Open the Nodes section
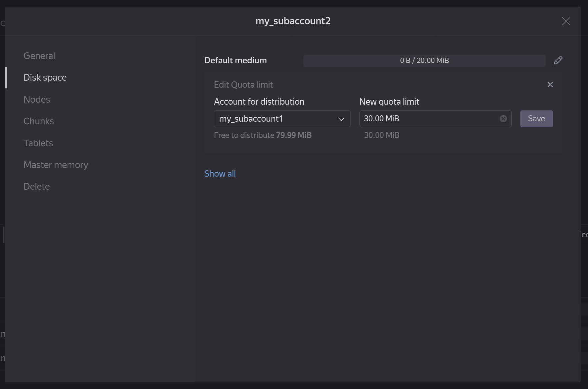588x389 pixels. click(x=37, y=99)
